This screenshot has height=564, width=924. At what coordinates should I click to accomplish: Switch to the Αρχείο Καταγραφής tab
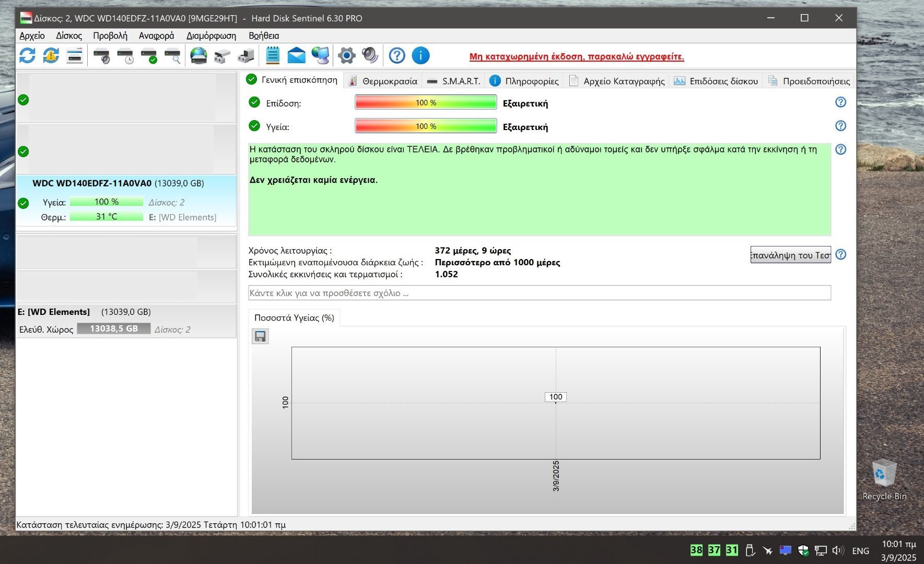pos(616,81)
